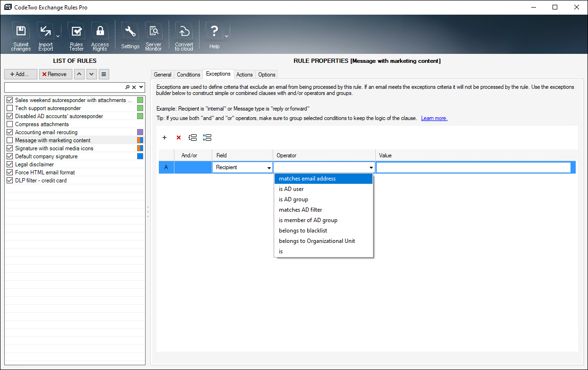Move selected rule down in list

tap(92, 74)
